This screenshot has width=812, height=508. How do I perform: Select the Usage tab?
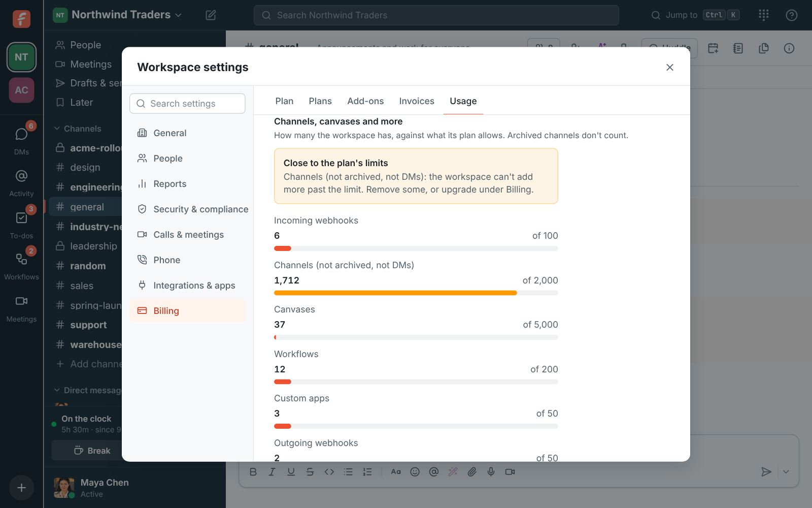click(463, 101)
